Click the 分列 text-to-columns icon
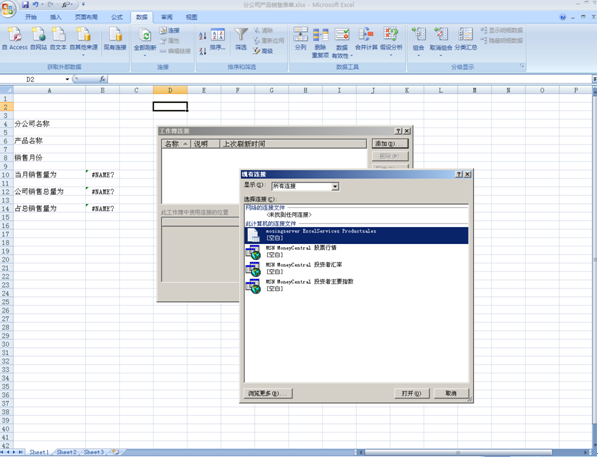 (x=301, y=34)
